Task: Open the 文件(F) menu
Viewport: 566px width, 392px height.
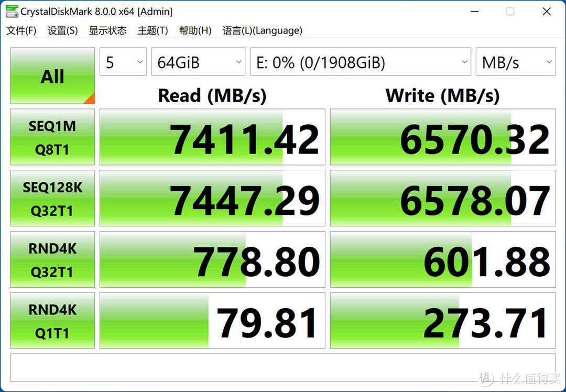Action: 21,30
